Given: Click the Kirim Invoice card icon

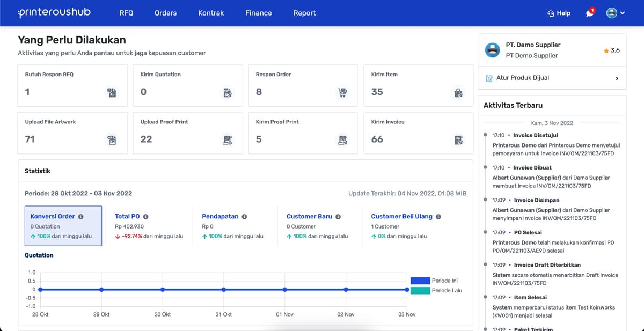Looking at the screenshot, I should click(x=458, y=140).
